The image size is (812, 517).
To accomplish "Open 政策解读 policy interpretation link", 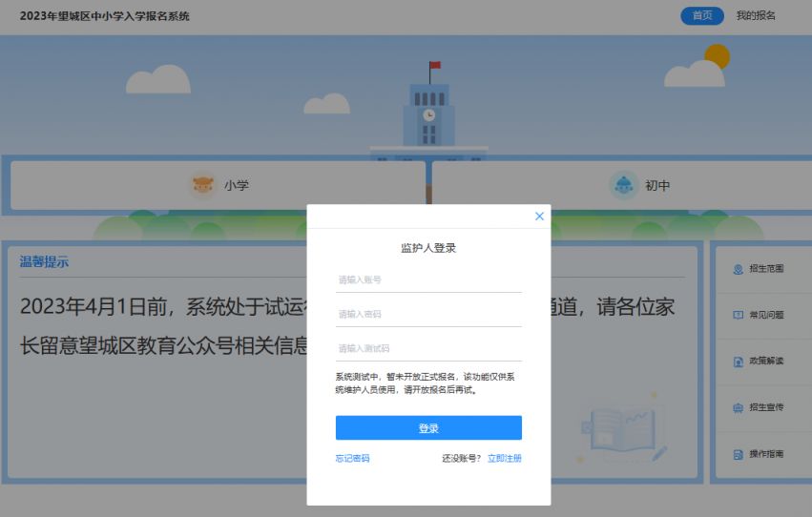I will 766,361.
